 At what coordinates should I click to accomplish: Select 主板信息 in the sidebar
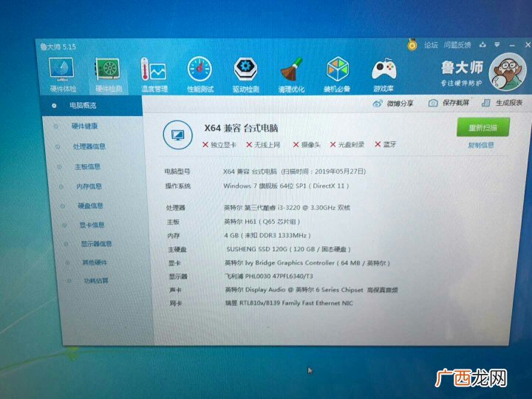coord(87,166)
